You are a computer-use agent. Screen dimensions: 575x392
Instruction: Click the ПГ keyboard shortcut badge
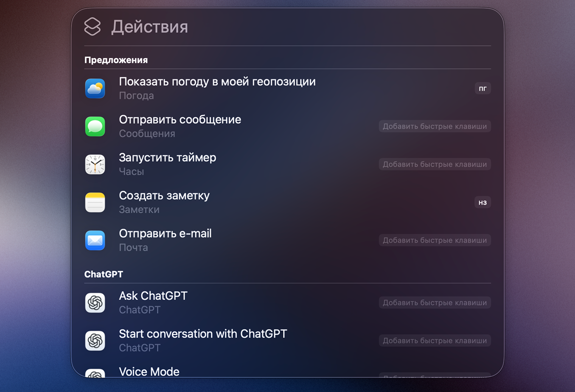point(482,88)
